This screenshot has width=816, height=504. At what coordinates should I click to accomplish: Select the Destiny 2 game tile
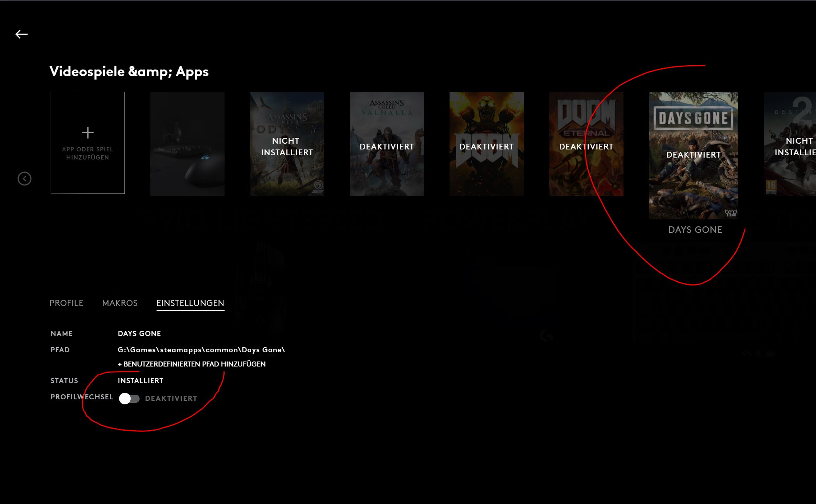[x=790, y=144]
